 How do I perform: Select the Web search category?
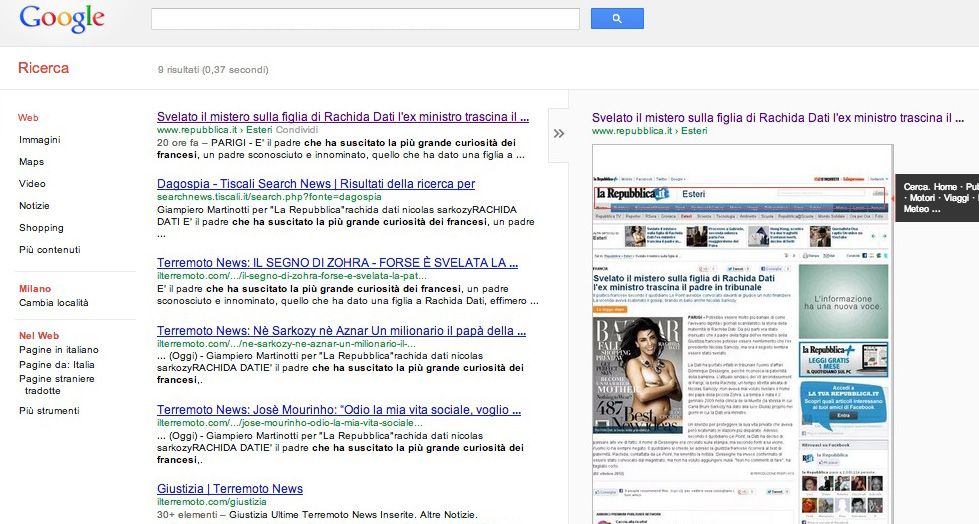pyautogui.click(x=28, y=117)
